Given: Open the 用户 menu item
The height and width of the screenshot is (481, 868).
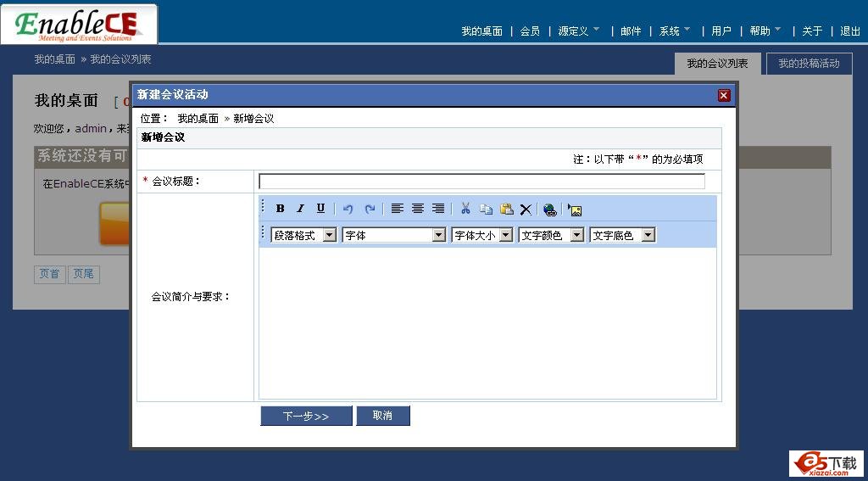Looking at the screenshot, I should click(721, 31).
